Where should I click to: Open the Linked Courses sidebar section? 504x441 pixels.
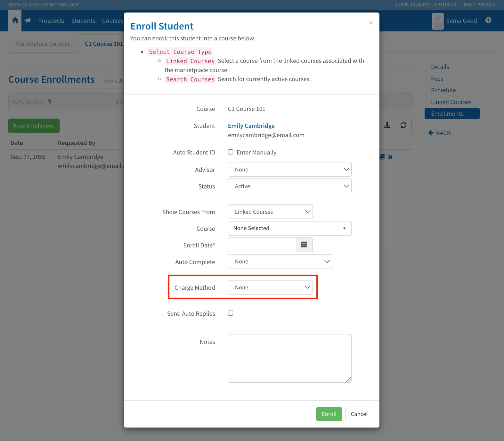451,102
